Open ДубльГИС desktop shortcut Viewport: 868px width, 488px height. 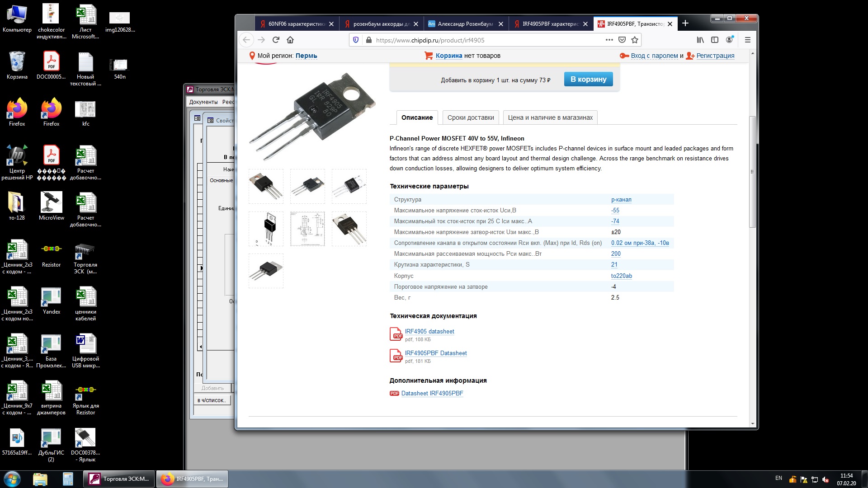[x=52, y=445]
